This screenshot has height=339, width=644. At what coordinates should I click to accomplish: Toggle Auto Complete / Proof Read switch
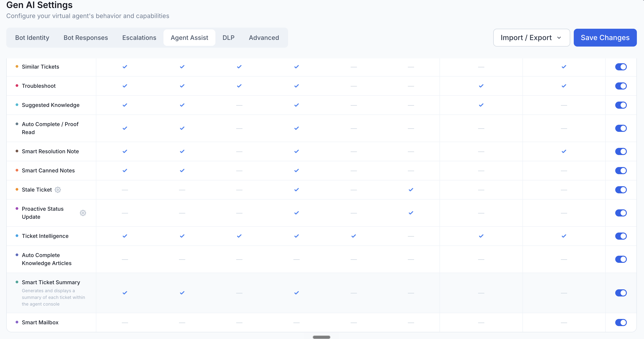tap(621, 128)
